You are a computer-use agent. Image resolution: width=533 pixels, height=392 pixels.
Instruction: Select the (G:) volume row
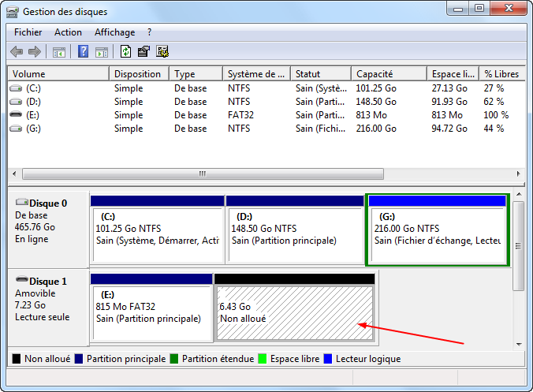point(266,129)
